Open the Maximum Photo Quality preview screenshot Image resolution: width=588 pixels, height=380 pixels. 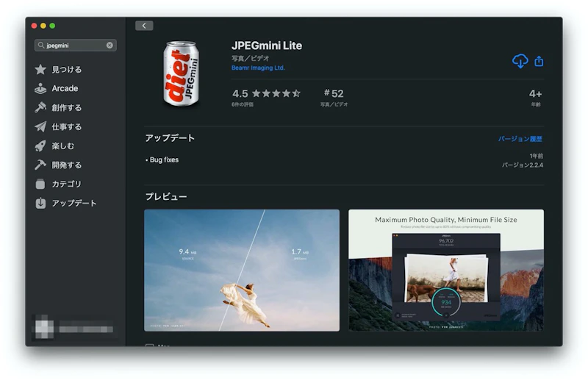pos(446,270)
